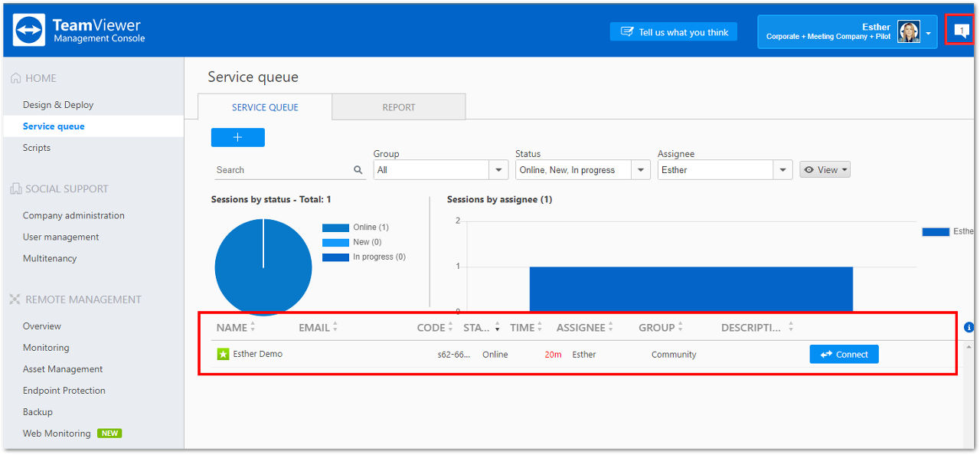Open the notifications chat icon

(962, 31)
